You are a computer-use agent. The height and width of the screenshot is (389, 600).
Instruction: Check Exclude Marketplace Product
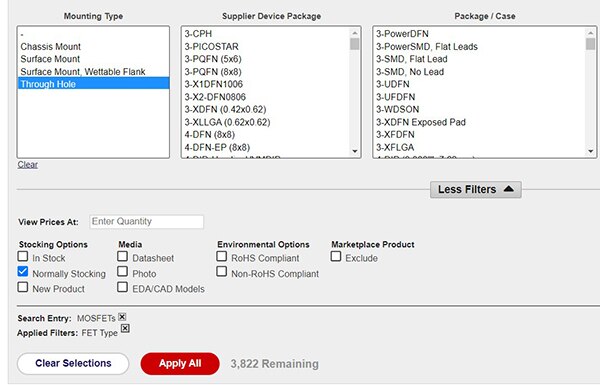pyautogui.click(x=336, y=256)
